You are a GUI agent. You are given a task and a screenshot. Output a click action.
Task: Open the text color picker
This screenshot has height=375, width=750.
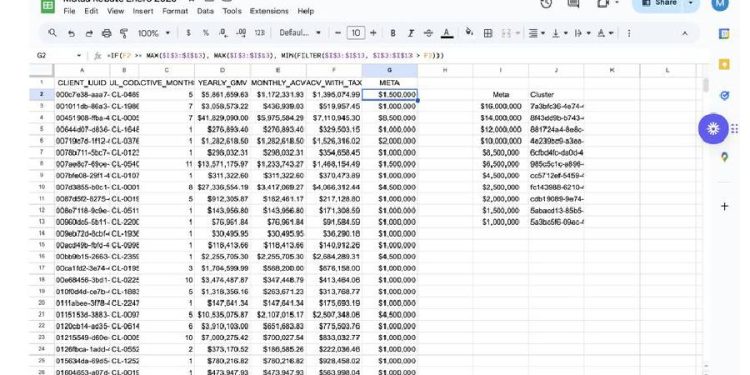[x=447, y=33]
